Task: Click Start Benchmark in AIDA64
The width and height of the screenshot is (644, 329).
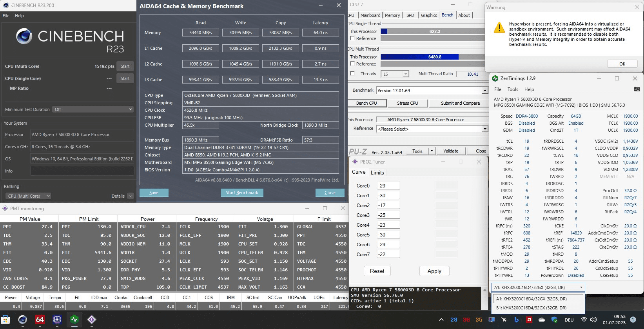Action: coord(242,193)
